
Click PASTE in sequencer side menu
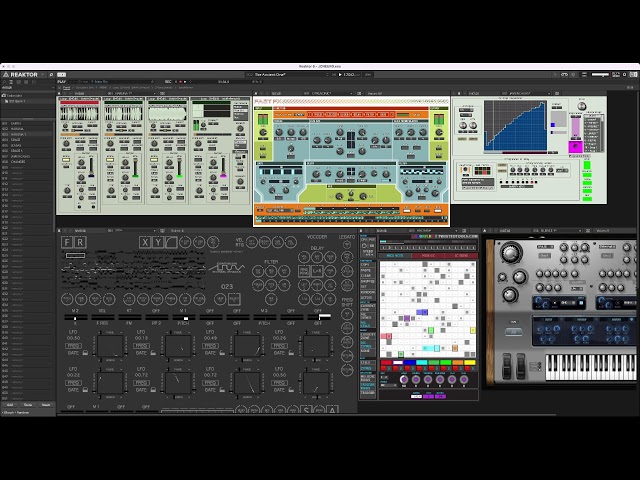(x=366, y=270)
